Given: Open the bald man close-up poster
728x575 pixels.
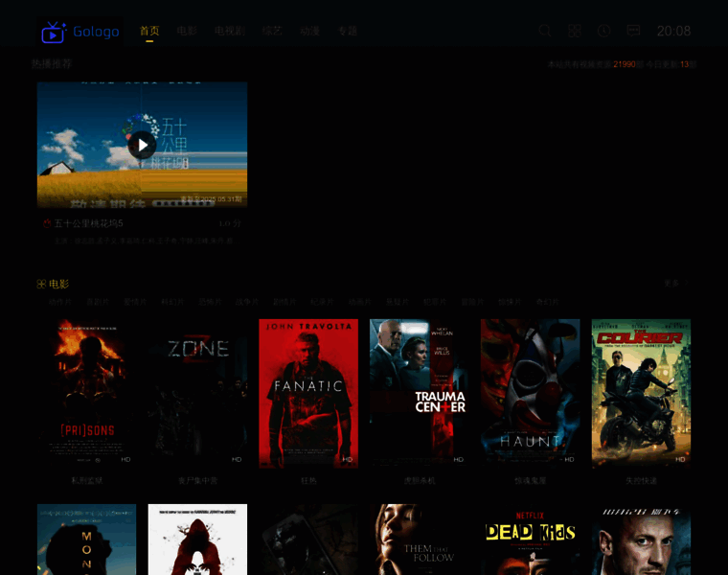Looking at the screenshot, I should click(x=641, y=540).
